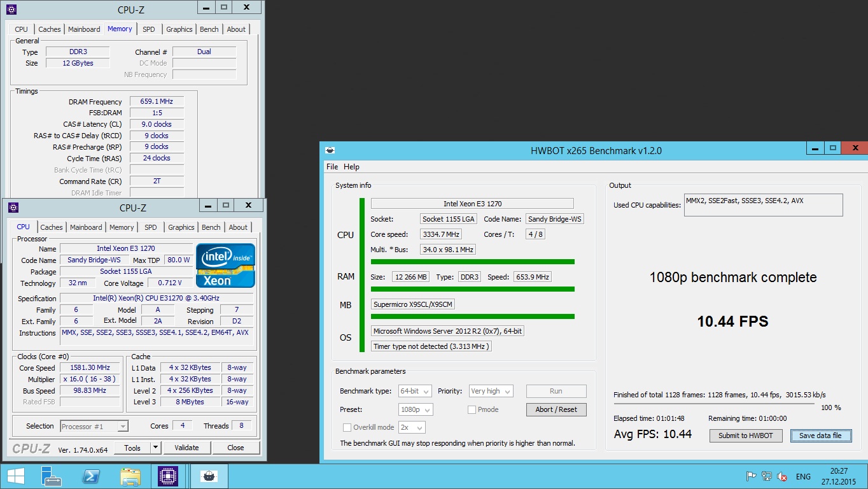Minimize the front CPU-Z CPU window

click(x=208, y=205)
